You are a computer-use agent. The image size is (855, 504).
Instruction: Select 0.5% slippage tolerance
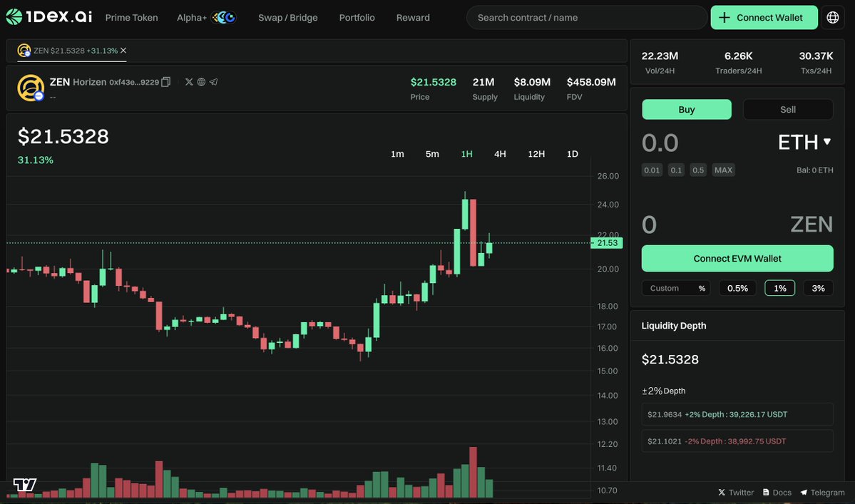737,287
